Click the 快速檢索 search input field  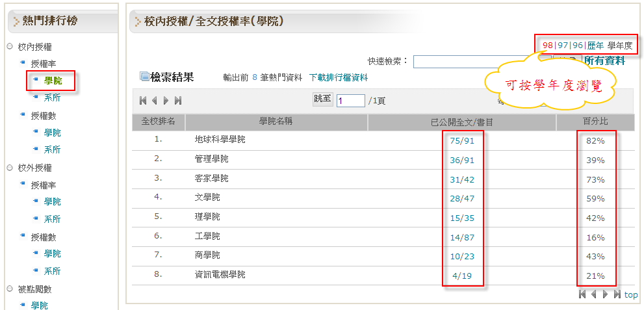click(478, 61)
